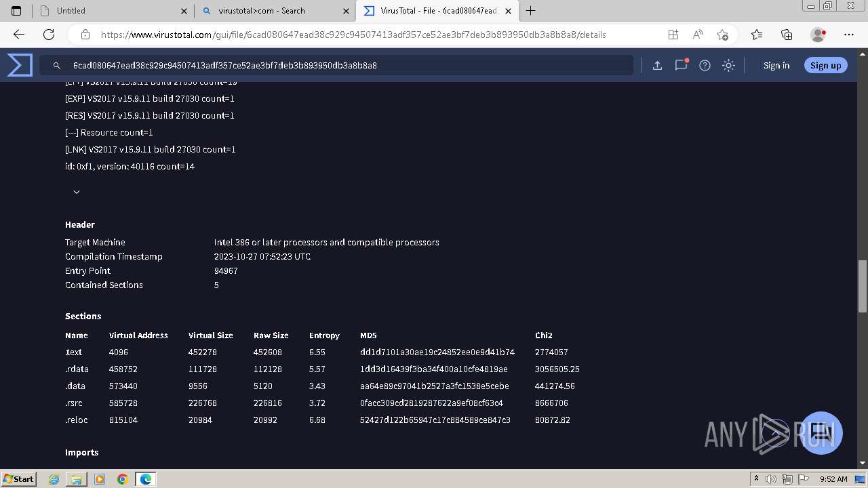This screenshot has height=488, width=868.
Task: Click the upload file icon
Action: point(657,65)
